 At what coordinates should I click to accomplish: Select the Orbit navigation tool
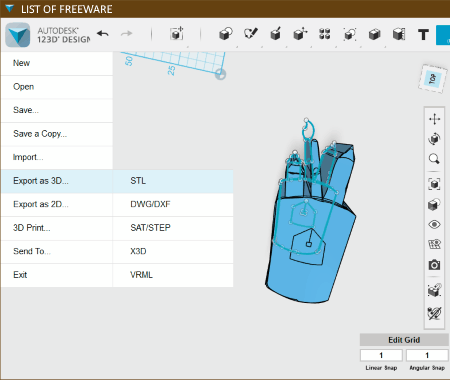tap(434, 139)
